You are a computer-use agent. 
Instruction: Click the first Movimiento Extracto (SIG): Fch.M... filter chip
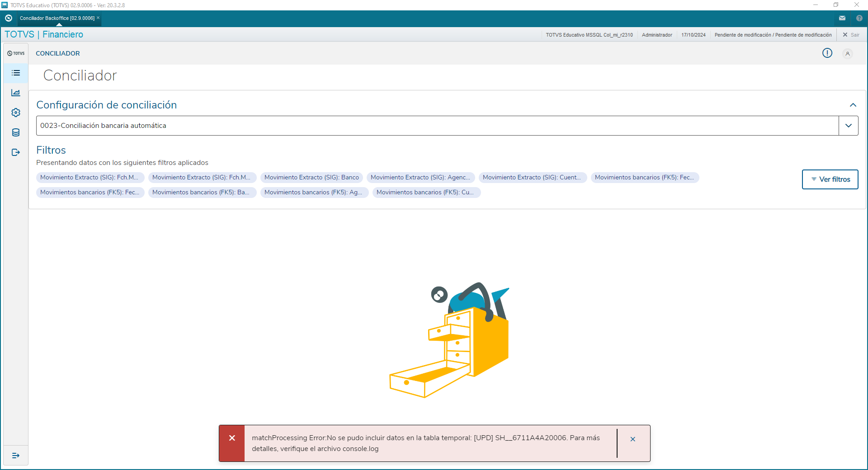90,178
